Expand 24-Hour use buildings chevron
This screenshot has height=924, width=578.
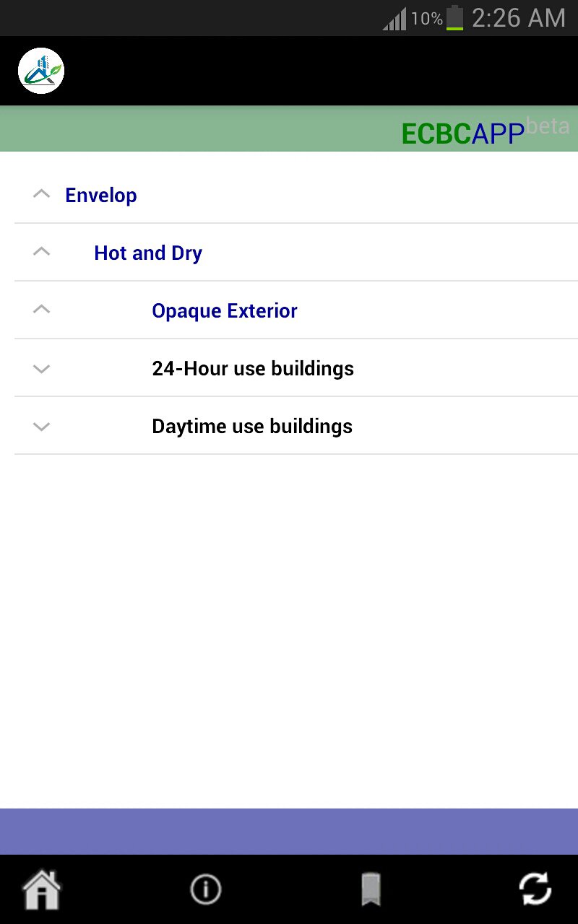point(42,369)
